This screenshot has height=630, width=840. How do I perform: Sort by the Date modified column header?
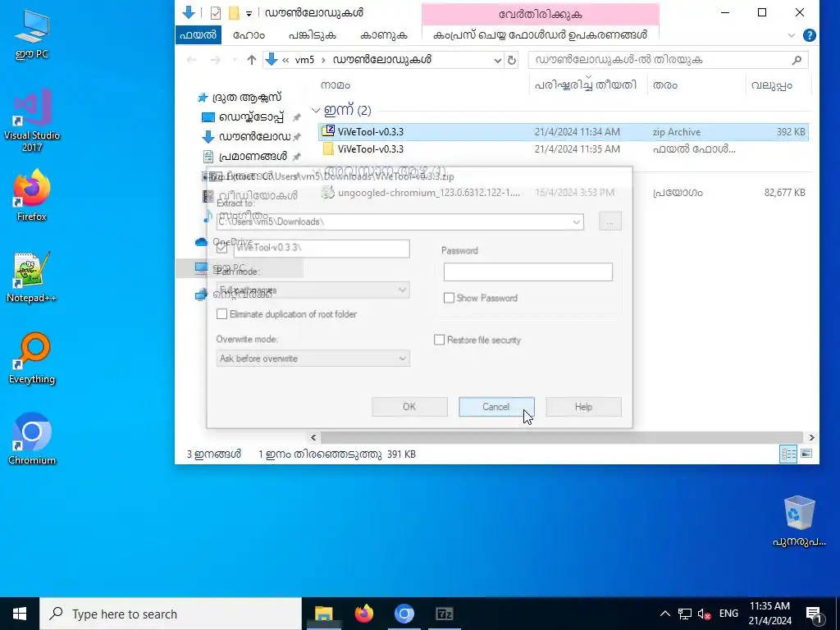click(587, 85)
